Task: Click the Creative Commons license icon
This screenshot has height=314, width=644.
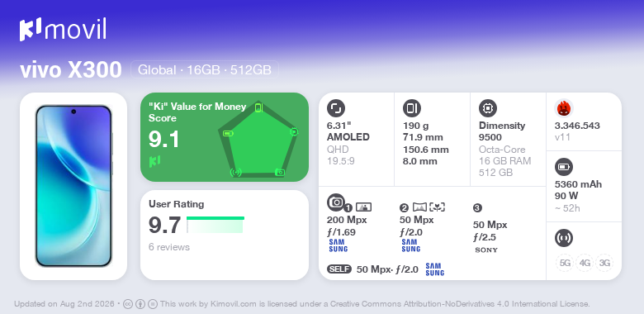Action: pyautogui.click(x=128, y=304)
